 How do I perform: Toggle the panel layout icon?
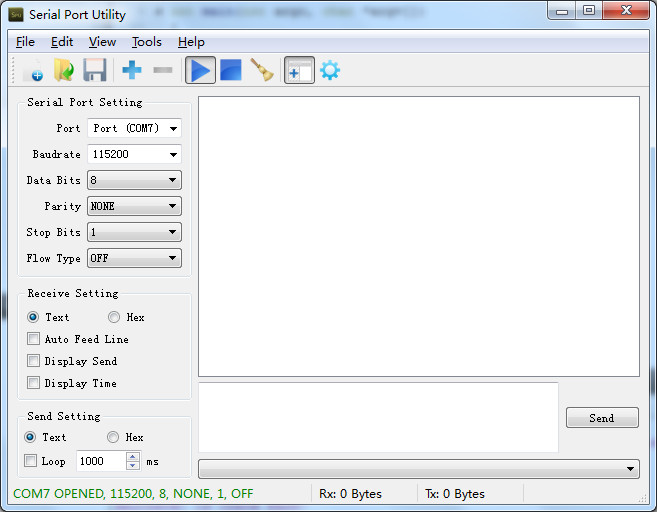[299, 70]
